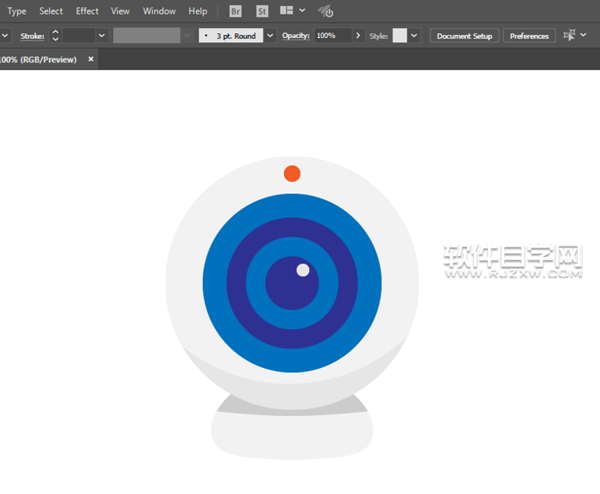Open the arrange documents layout icon
The height and width of the screenshot is (494, 600).
(x=287, y=11)
